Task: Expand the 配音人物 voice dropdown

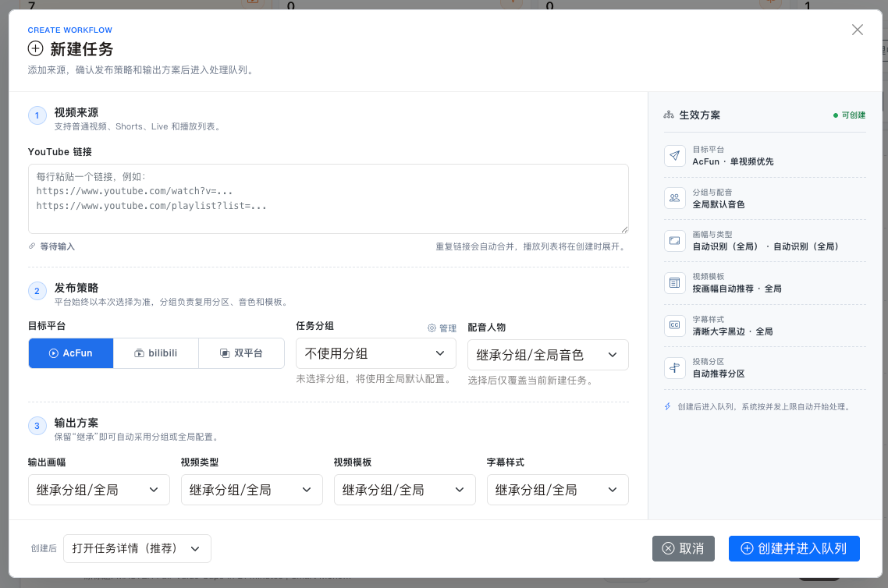Action: (548, 355)
